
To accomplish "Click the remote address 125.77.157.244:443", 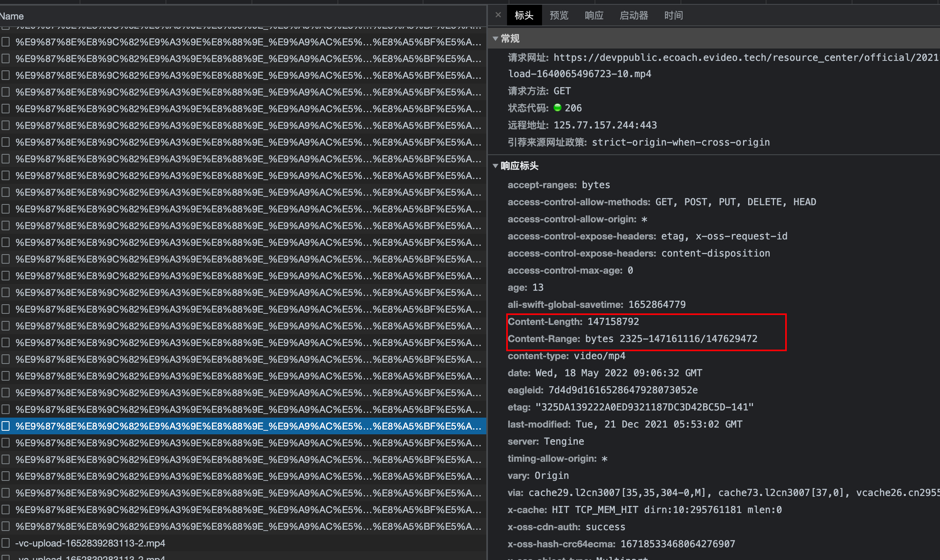I will (605, 125).
